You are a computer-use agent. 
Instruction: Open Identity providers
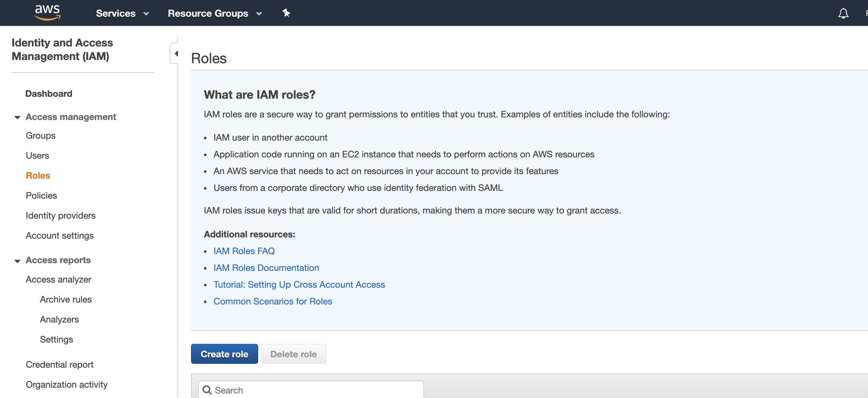61,215
